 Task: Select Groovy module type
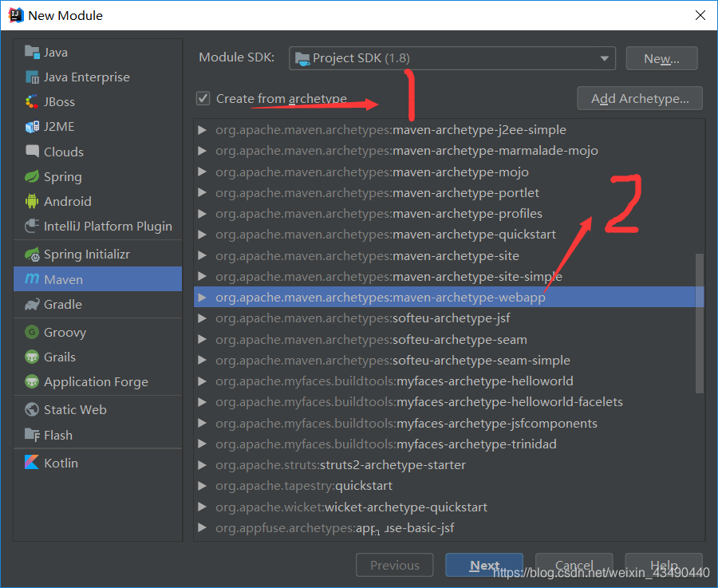(x=97, y=332)
